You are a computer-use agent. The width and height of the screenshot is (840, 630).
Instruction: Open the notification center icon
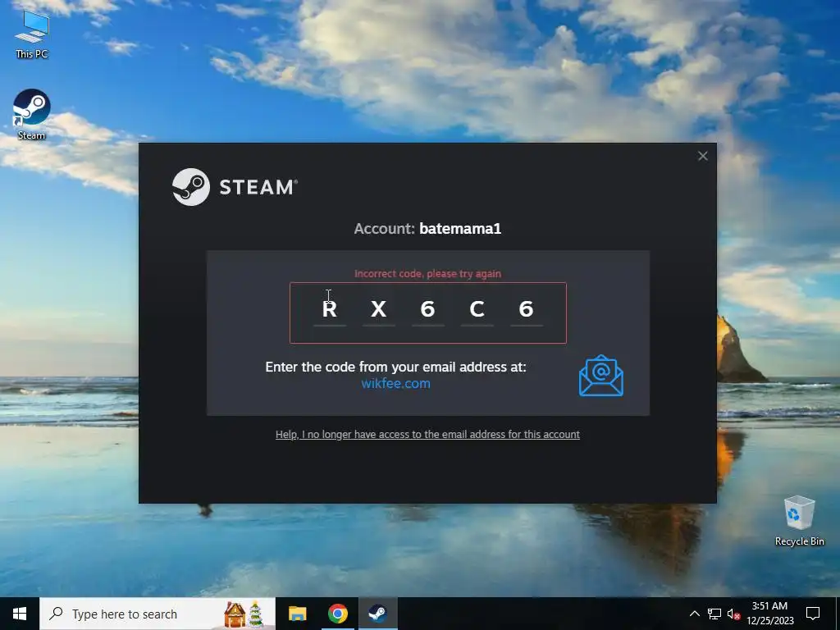click(x=813, y=614)
